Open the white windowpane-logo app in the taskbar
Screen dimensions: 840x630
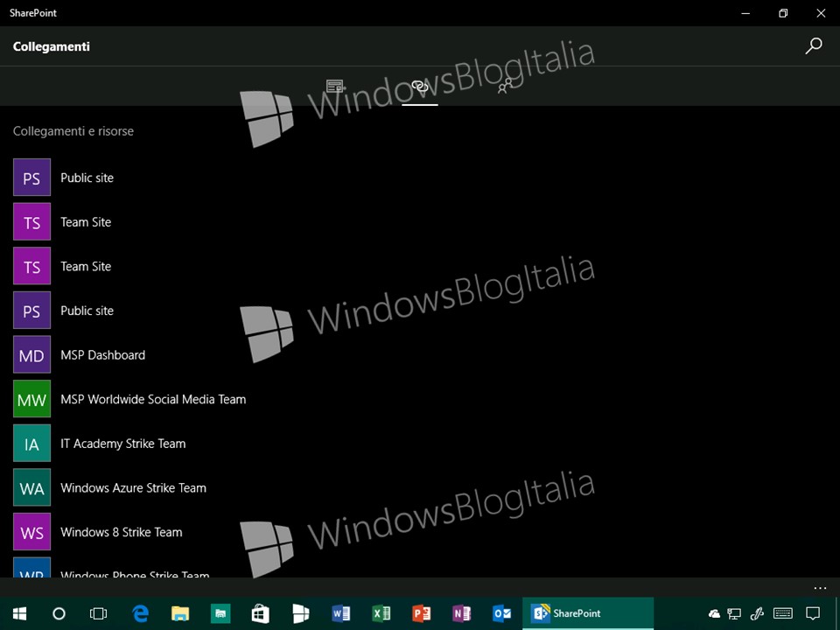tap(300, 613)
